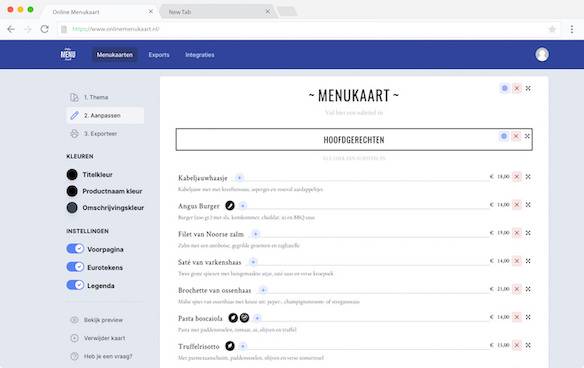The width and height of the screenshot is (584, 368).
Task: Edit the ~ MENUKAART ~ title text
Action: pos(354,96)
